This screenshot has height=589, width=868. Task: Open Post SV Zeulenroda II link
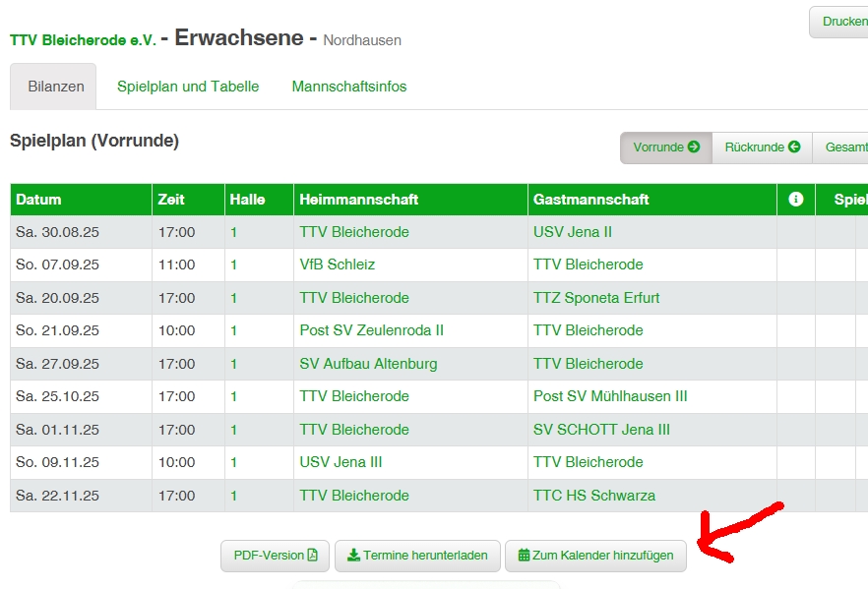pos(371,330)
